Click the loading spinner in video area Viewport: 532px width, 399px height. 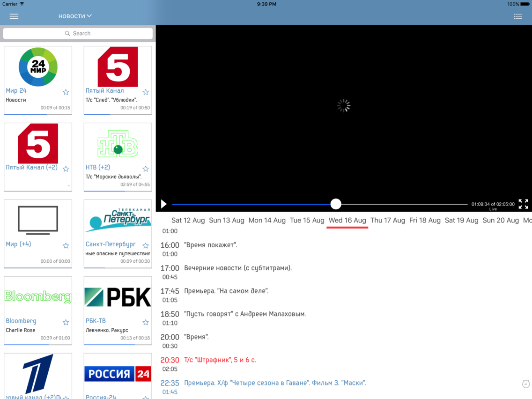344,105
